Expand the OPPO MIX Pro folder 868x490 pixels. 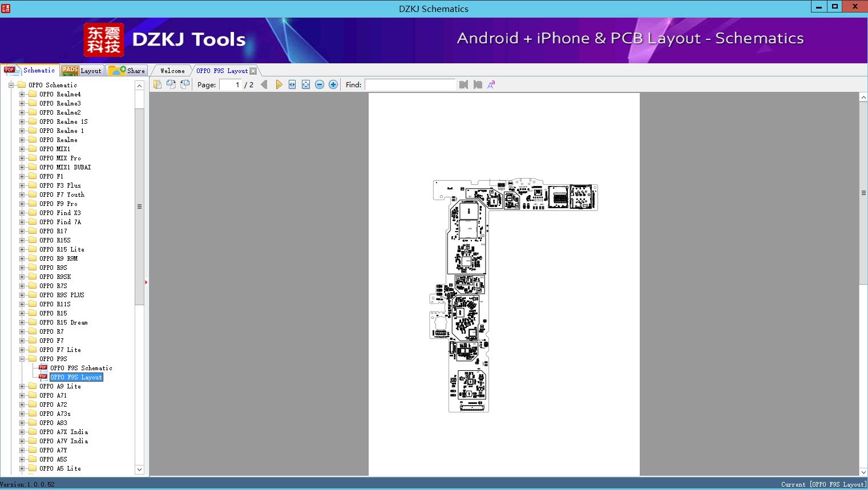coord(22,158)
